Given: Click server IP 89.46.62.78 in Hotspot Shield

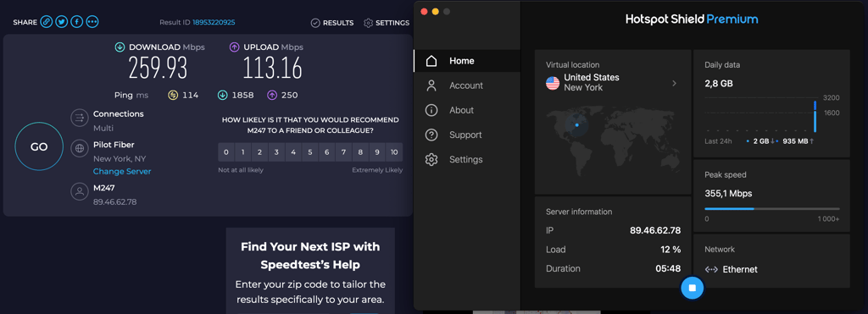Looking at the screenshot, I should [655, 230].
